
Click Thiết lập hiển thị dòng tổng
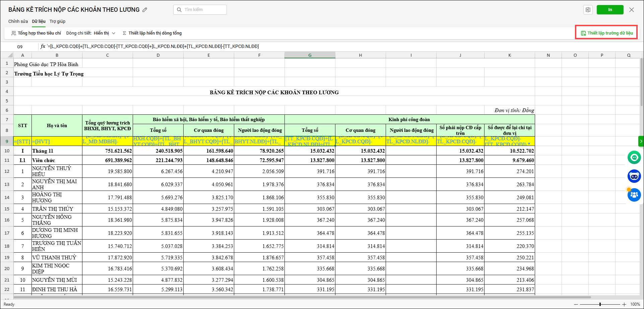coord(152,33)
